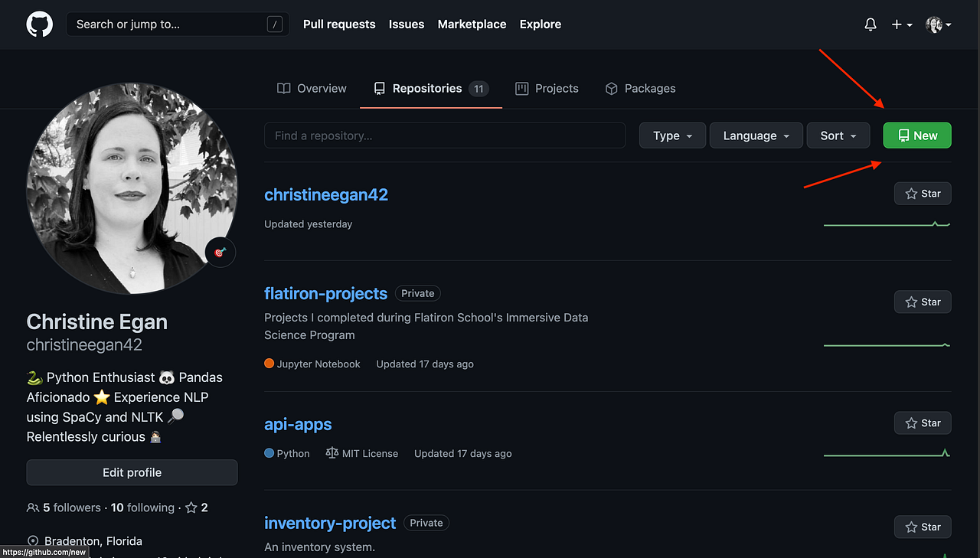Create a repository with the New button
This screenshot has height=558, width=980.
(916, 135)
